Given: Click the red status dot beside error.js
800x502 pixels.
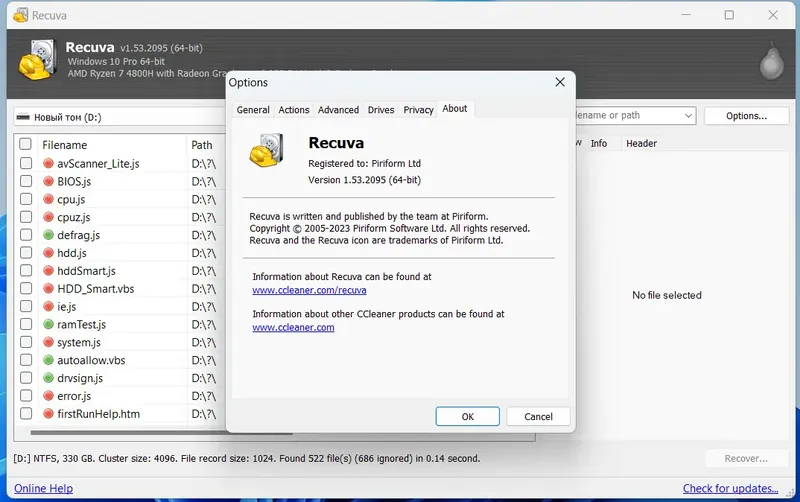Looking at the screenshot, I should coord(48,395).
